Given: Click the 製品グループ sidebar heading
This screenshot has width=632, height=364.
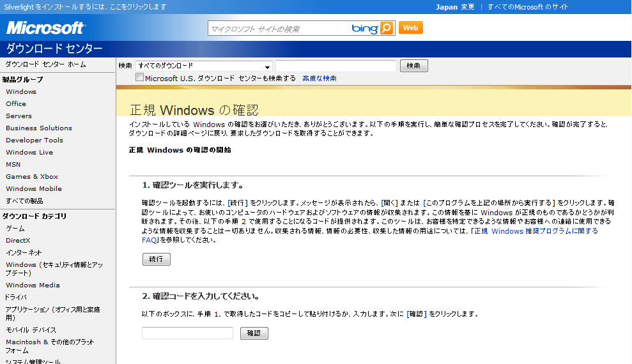Looking at the screenshot, I should [22, 79].
